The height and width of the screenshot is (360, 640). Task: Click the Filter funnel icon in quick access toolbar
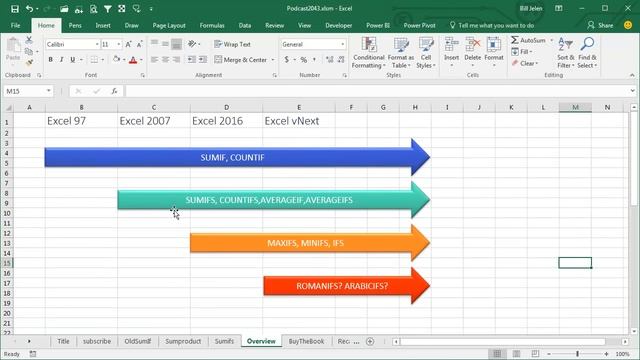coord(107,9)
